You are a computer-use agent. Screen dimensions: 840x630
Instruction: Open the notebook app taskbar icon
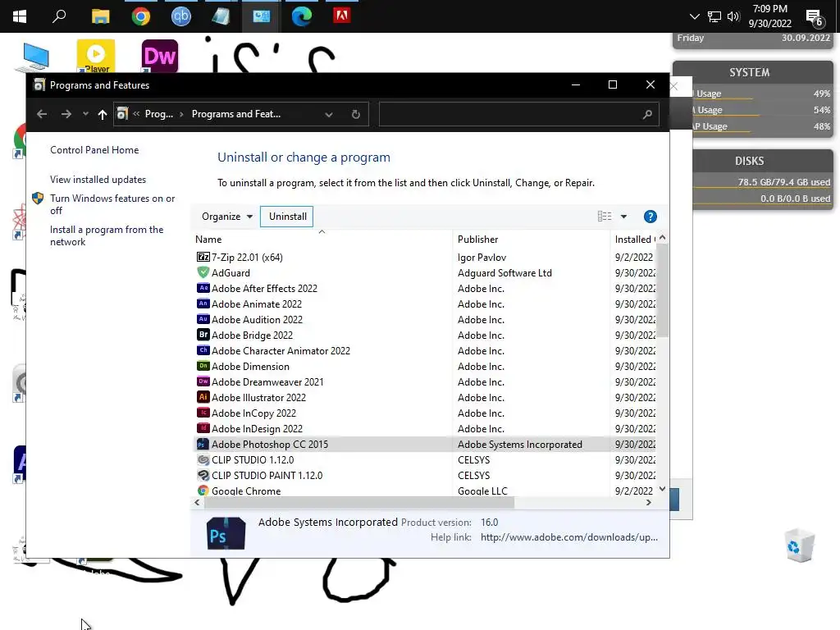[221, 16]
